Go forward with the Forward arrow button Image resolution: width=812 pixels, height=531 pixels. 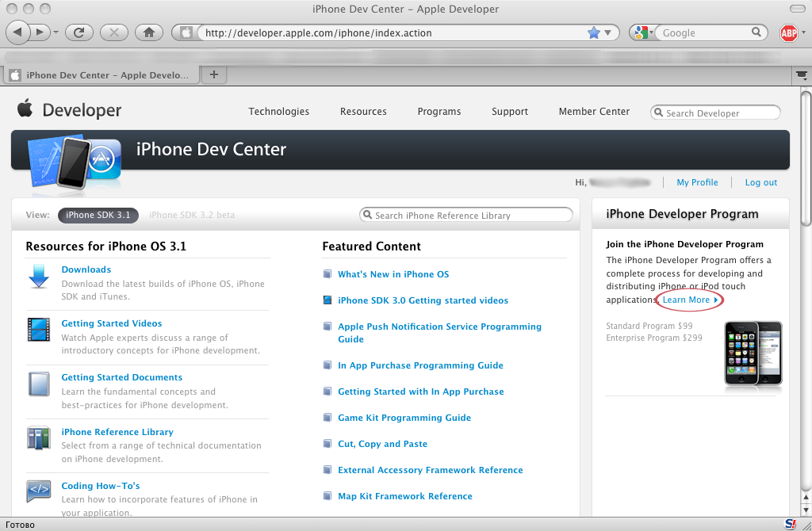click(40, 32)
